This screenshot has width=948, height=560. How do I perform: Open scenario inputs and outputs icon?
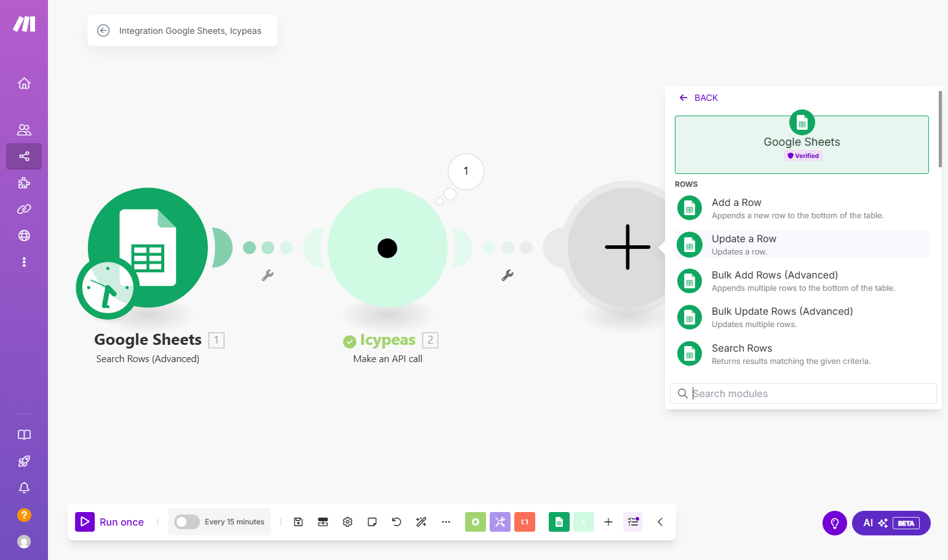[x=323, y=522]
